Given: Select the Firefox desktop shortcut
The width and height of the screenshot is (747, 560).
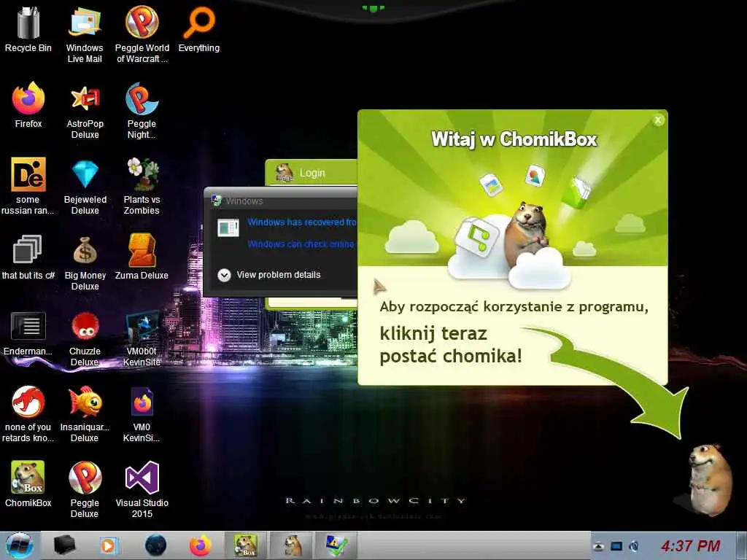Looking at the screenshot, I should click(28, 105).
